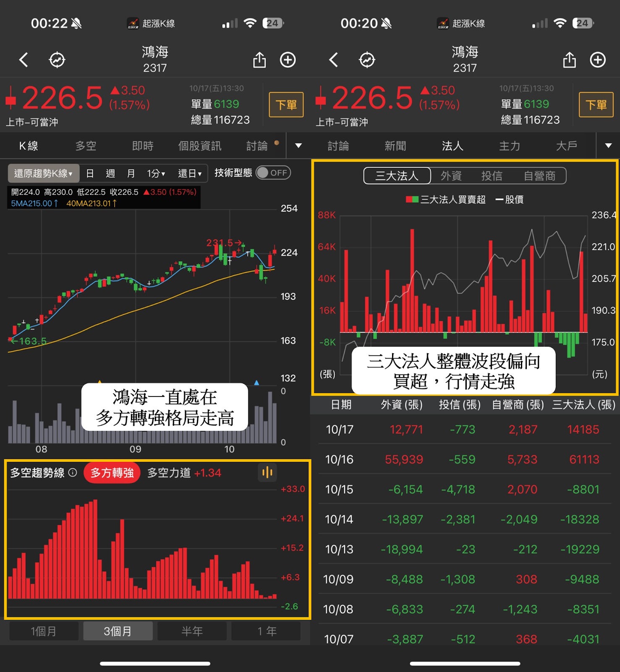
Task: Tap back arrow on left phone screen
Action: click(24, 60)
